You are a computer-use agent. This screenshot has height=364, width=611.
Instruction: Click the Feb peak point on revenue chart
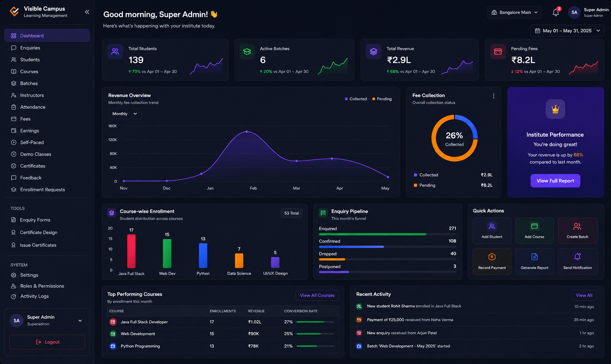click(247, 132)
